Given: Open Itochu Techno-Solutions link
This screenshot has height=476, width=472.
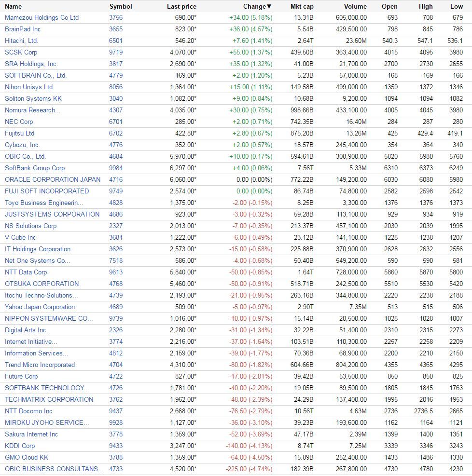Looking at the screenshot, I should pyautogui.click(x=42, y=295).
